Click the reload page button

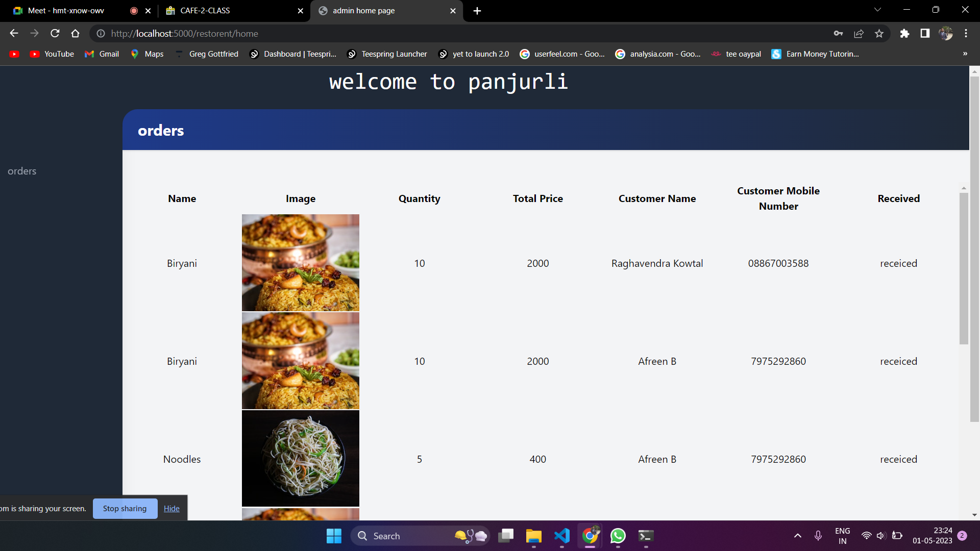[x=55, y=33]
